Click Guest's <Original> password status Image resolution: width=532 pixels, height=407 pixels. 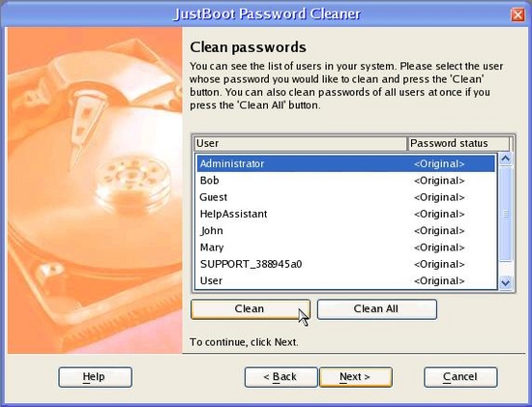(439, 197)
